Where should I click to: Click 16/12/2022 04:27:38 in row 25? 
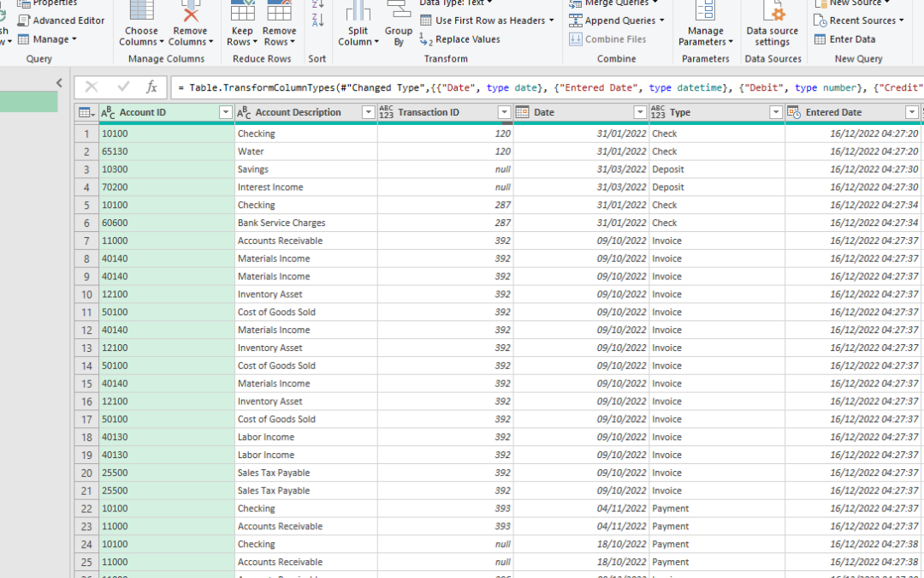pos(853,562)
